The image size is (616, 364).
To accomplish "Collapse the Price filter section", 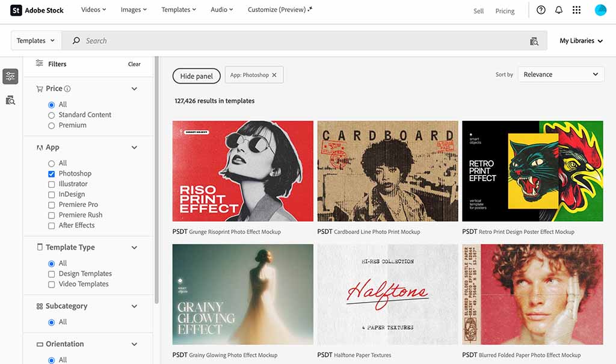I will click(134, 88).
